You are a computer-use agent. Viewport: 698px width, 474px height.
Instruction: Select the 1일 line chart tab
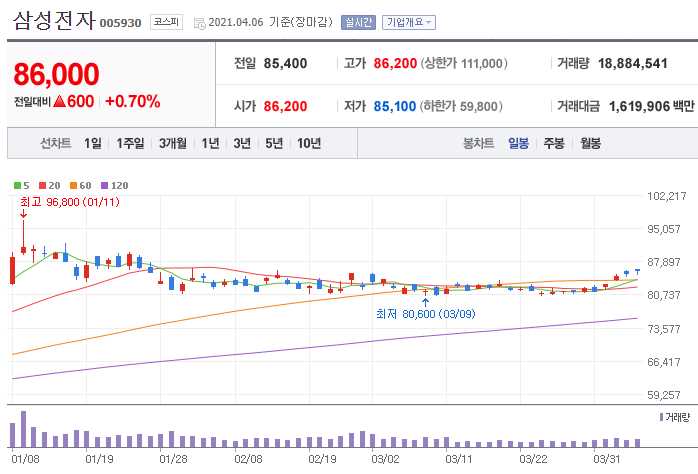point(93,143)
